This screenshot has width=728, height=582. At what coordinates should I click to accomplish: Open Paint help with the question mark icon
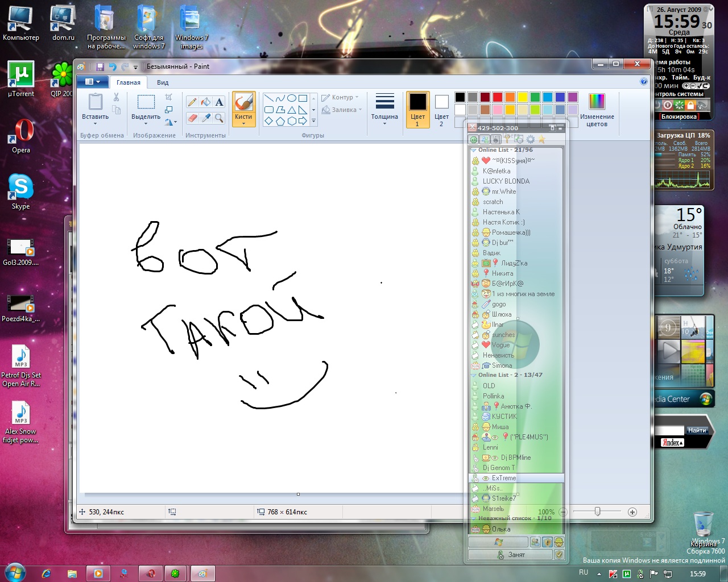[x=644, y=82]
